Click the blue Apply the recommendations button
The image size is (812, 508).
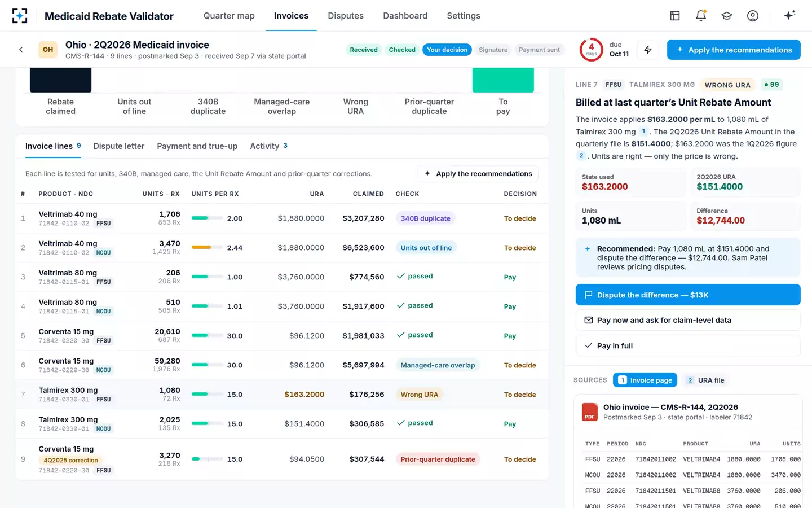pos(734,50)
